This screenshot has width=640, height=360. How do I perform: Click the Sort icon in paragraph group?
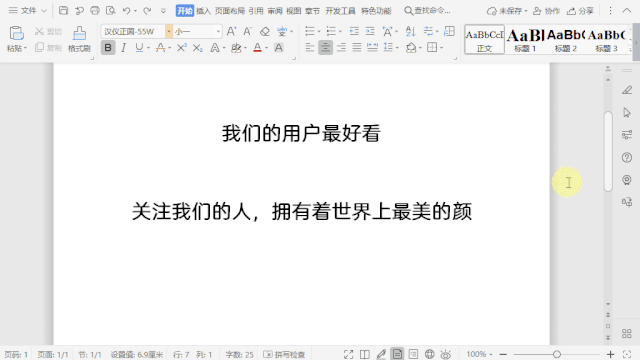click(x=410, y=31)
